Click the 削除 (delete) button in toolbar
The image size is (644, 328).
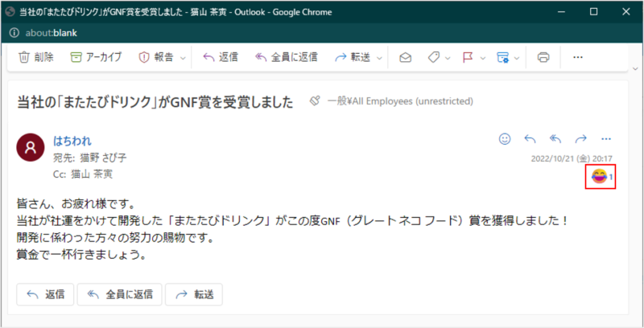pos(36,57)
